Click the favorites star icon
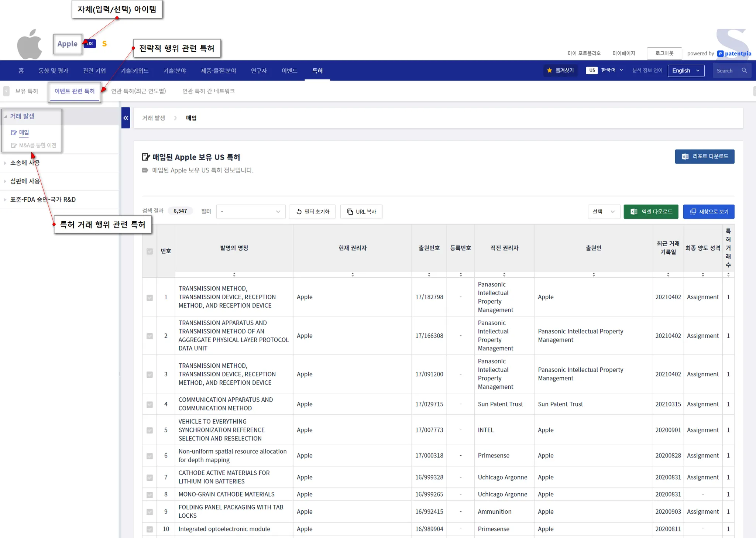Screen dimensions: 756x538 pyautogui.click(x=549, y=71)
